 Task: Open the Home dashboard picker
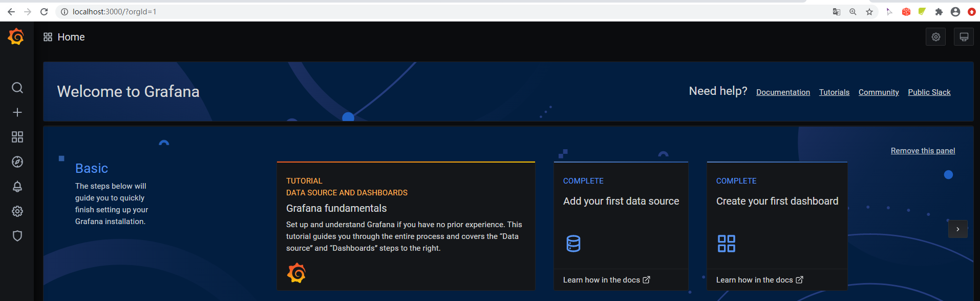click(x=71, y=37)
